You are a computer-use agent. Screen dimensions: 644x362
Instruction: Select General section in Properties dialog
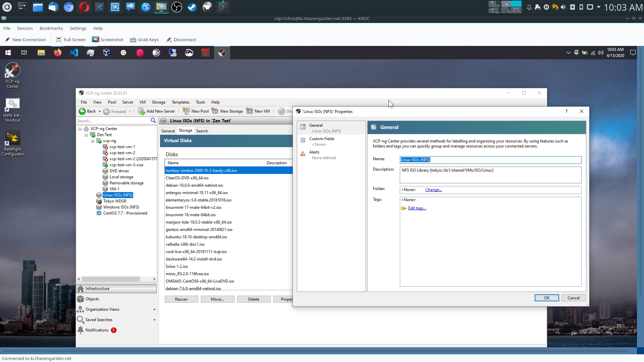pos(331,128)
